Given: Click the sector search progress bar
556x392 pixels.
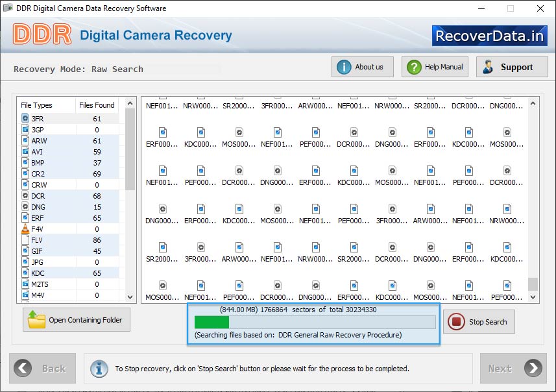Looking at the screenshot, I should pyautogui.click(x=315, y=322).
